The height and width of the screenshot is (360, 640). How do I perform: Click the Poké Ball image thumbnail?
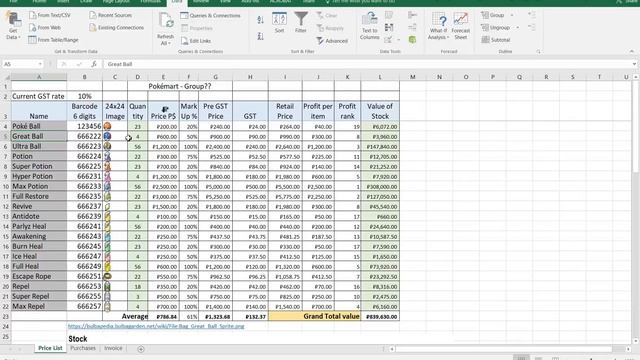click(107, 127)
